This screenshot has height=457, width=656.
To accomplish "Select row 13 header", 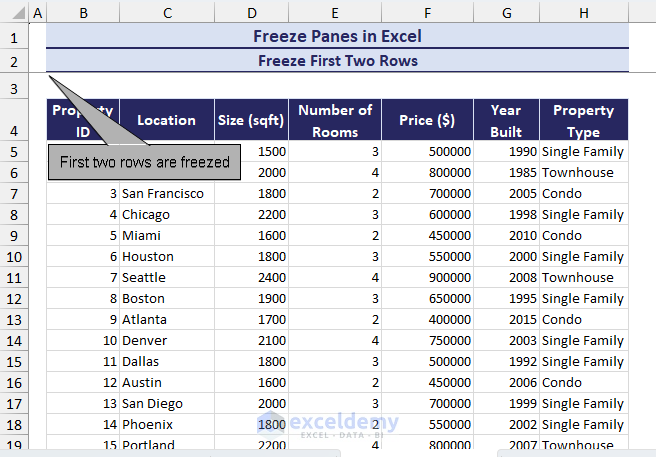I will click(x=14, y=320).
